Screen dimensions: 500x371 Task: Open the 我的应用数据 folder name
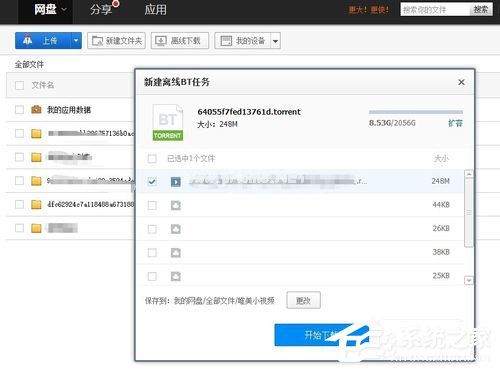click(69, 110)
